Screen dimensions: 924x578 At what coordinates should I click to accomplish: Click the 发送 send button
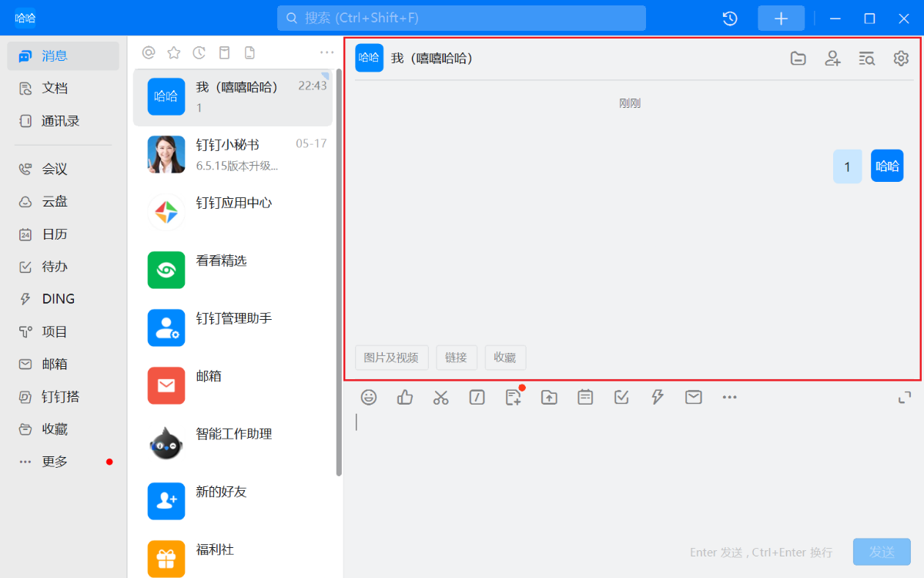point(882,552)
